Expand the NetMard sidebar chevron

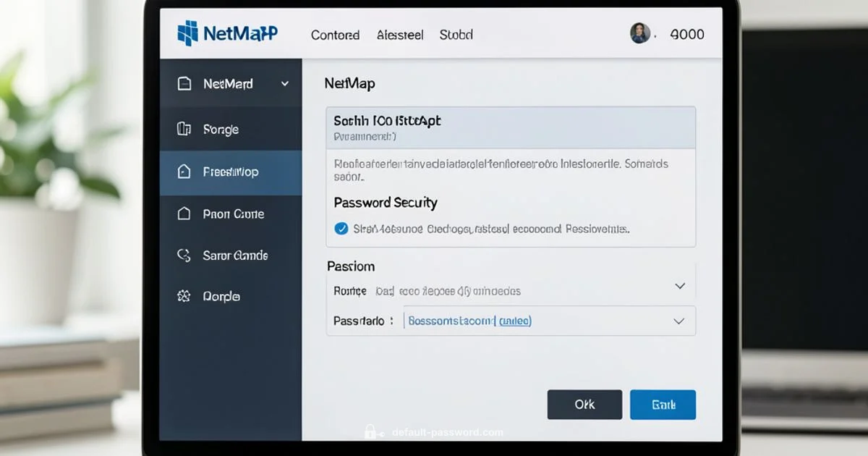[284, 83]
